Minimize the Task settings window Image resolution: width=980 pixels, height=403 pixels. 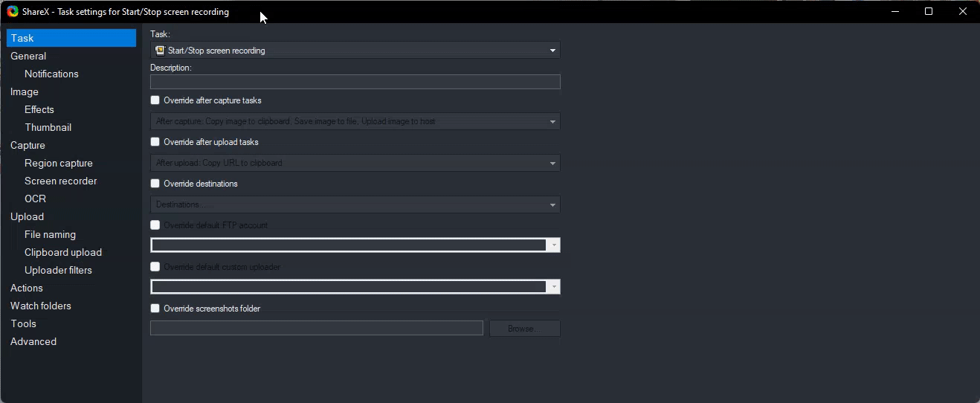[894, 11]
